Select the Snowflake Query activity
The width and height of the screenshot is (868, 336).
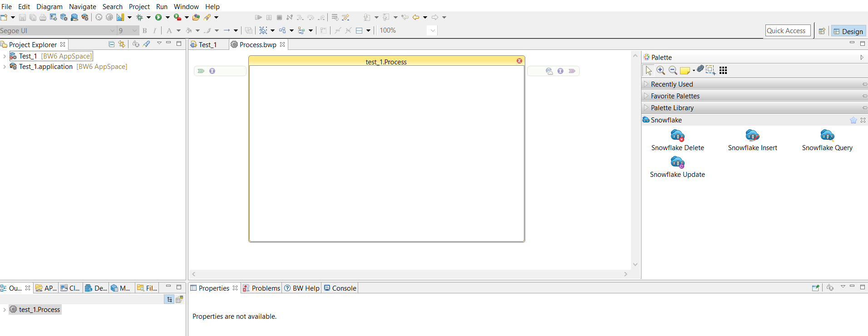pyautogui.click(x=827, y=141)
